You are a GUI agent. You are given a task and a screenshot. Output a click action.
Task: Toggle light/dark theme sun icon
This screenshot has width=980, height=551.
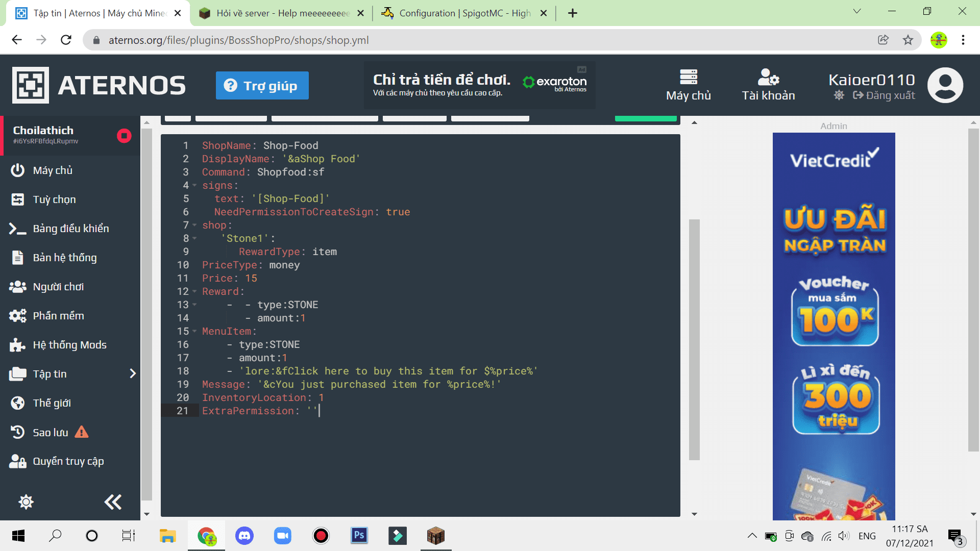pos(839,95)
